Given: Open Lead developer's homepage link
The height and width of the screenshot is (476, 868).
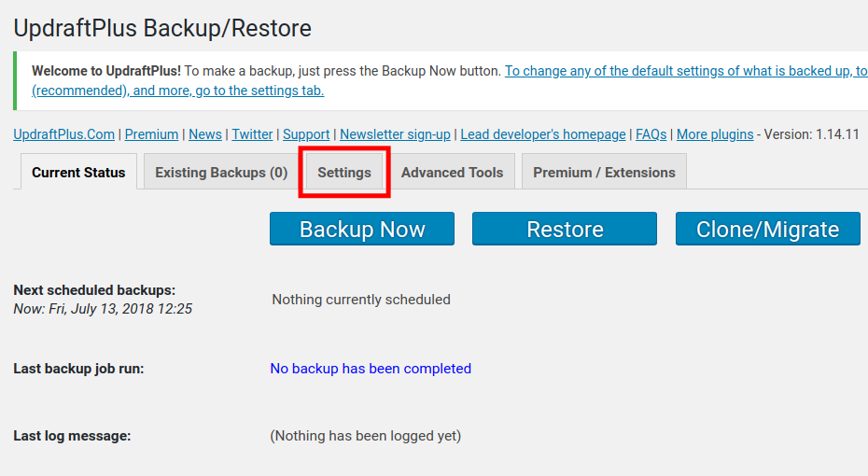Looking at the screenshot, I should coord(543,134).
